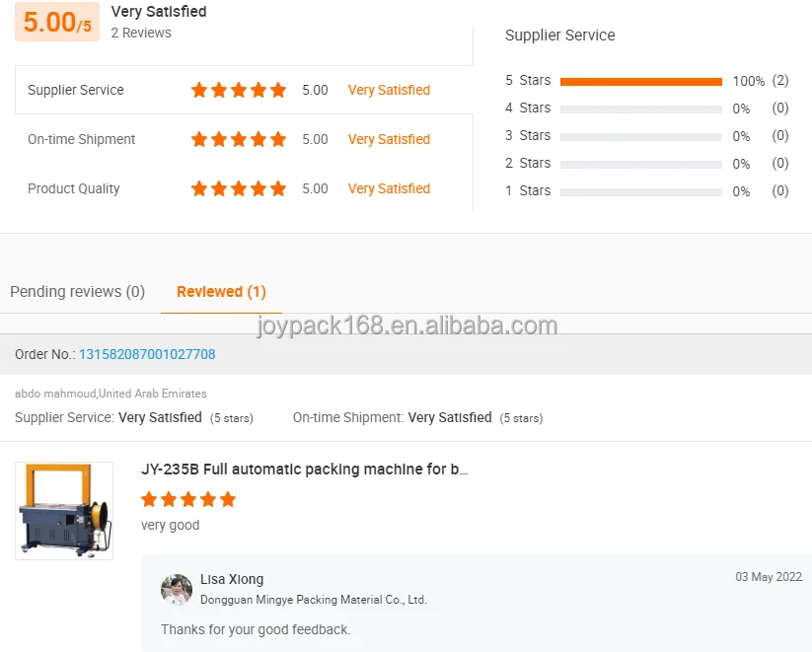
Task: Open order number 131582087001027708 link
Action: point(147,354)
